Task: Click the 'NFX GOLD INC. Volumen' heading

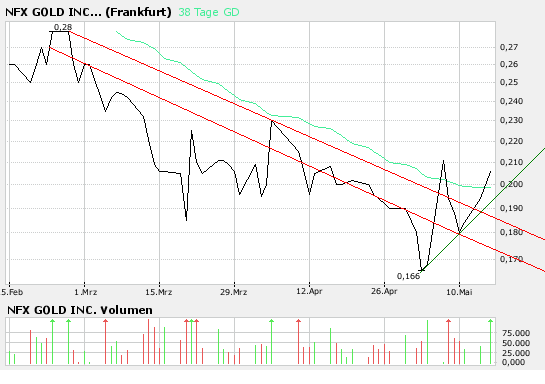Action: pyautogui.click(x=80, y=310)
